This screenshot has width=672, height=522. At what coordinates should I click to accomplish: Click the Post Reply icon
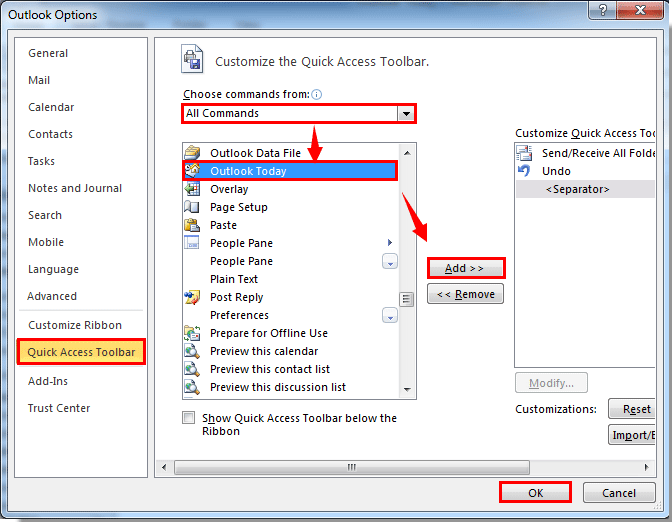point(192,297)
